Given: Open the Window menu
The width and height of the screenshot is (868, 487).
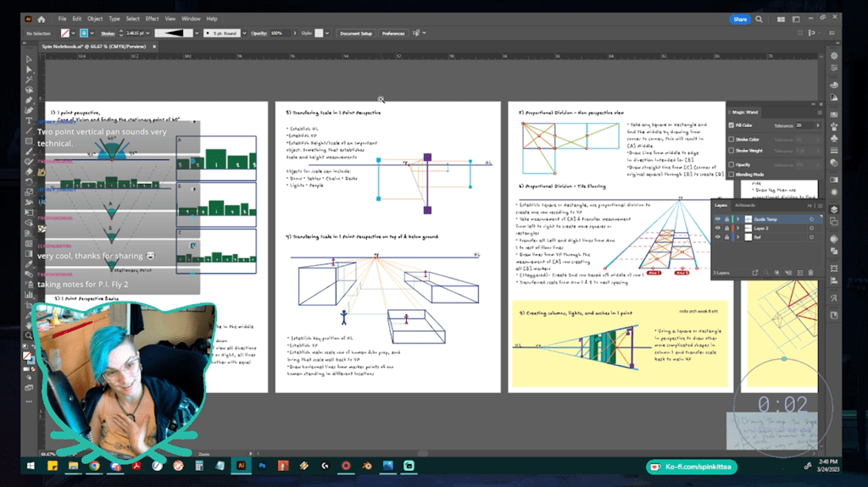Looking at the screenshot, I should [x=191, y=19].
